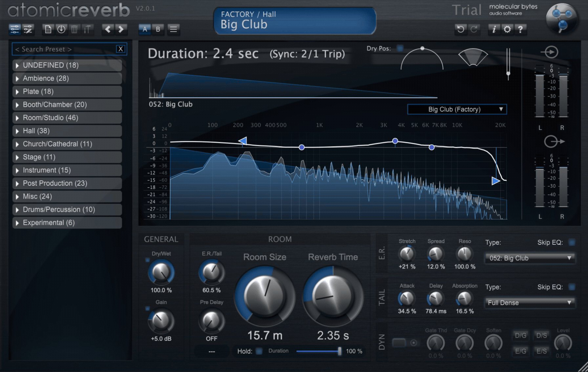Expand the Room/Studio (46) category
Viewport: 588px width, 372px height.
[x=67, y=118]
